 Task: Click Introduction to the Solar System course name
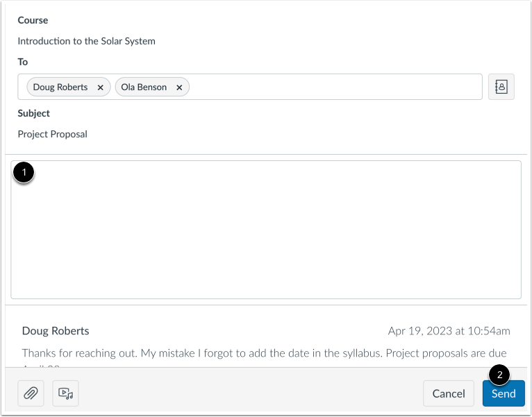tap(87, 41)
